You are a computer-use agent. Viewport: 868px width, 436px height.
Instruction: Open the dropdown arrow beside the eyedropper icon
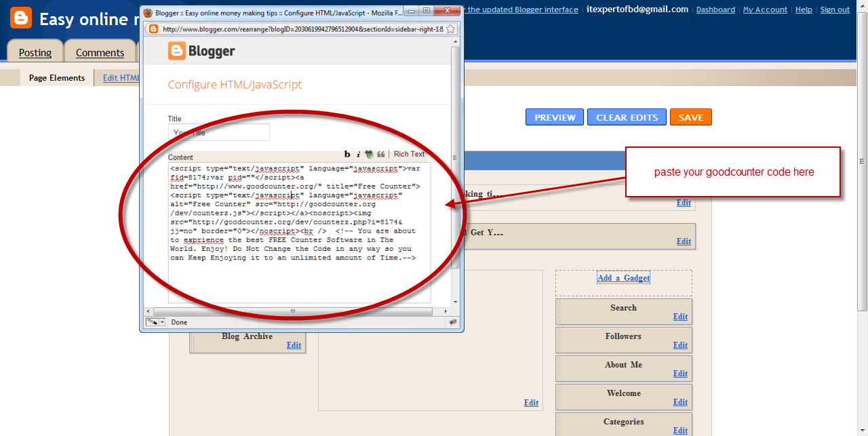(x=162, y=322)
